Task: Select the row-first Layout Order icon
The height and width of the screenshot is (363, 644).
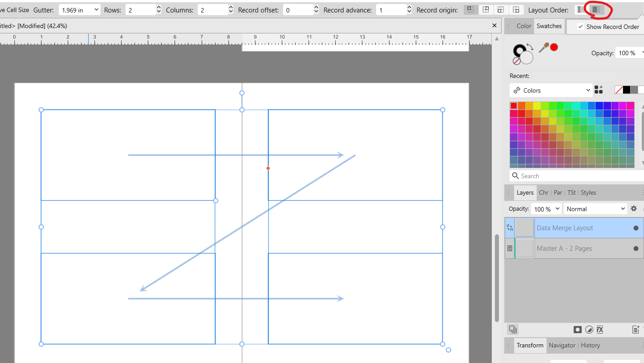Action: pyautogui.click(x=580, y=10)
